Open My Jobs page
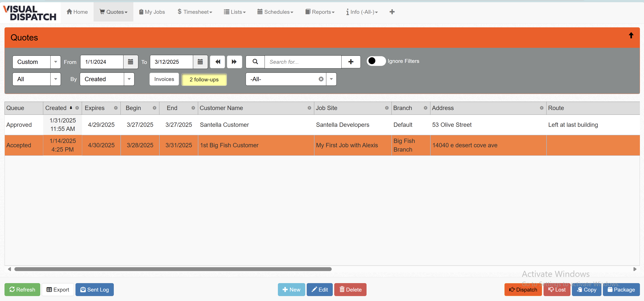 (x=152, y=12)
